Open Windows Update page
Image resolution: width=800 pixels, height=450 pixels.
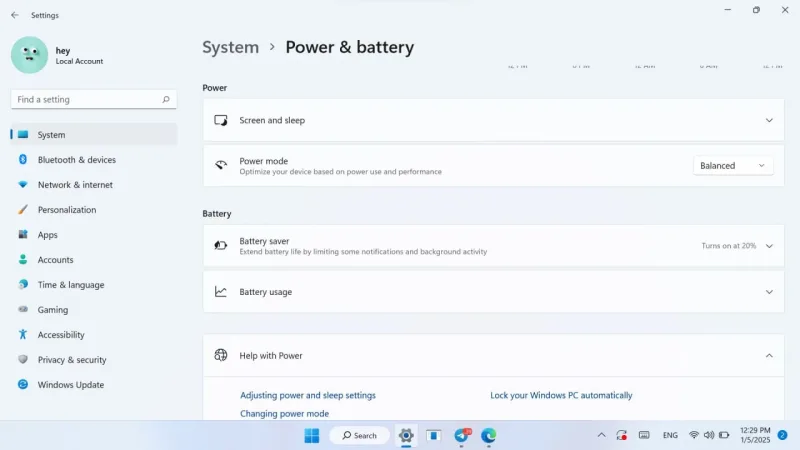click(x=94, y=385)
